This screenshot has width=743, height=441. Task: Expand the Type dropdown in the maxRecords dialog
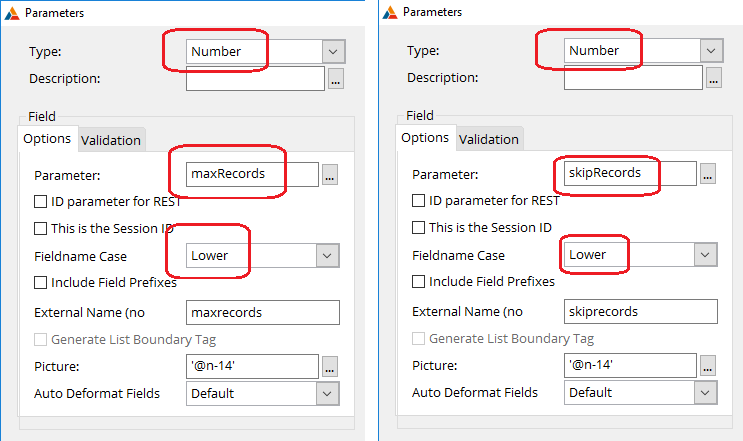click(333, 51)
